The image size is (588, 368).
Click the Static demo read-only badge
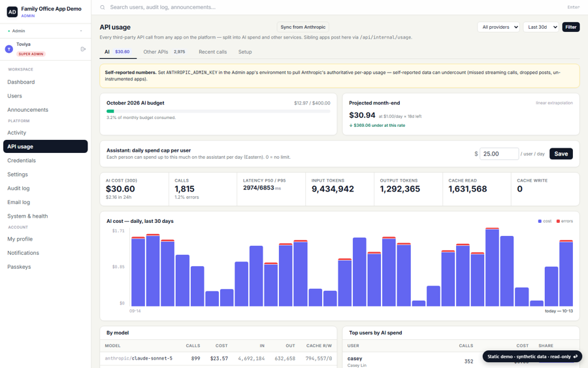point(532,356)
